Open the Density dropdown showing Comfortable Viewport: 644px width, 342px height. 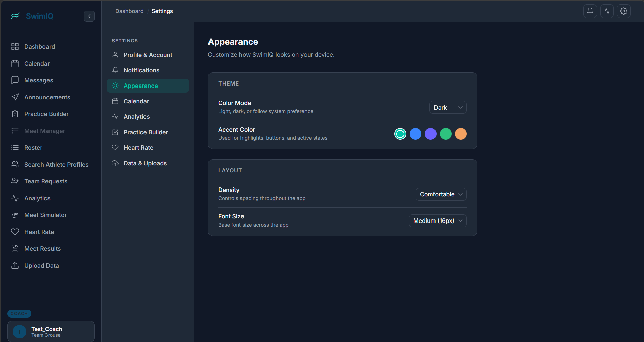(x=441, y=194)
